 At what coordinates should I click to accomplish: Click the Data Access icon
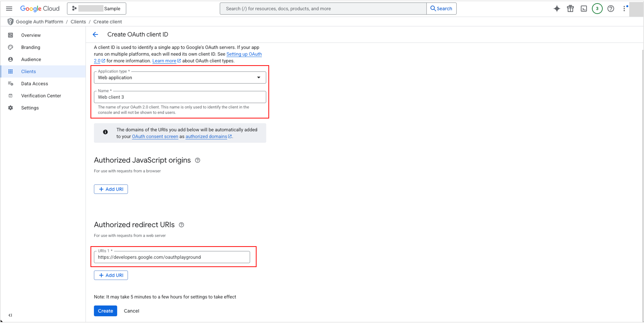[11, 84]
